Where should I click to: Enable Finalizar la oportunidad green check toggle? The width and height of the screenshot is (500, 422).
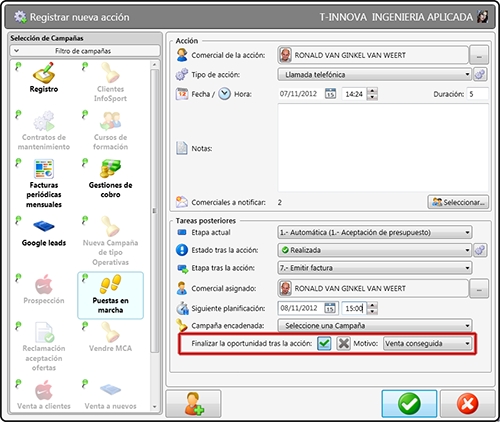(324, 343)
